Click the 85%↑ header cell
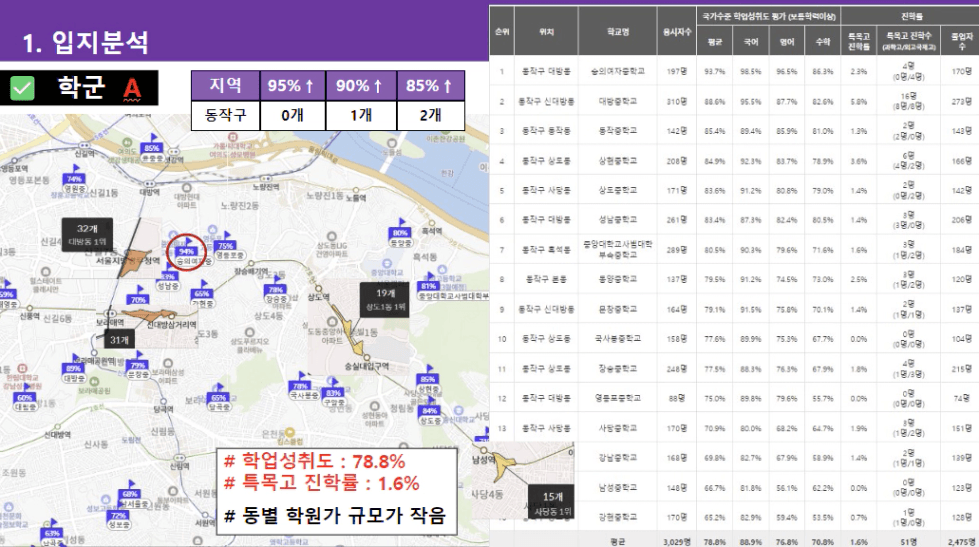 [x=430, y=86]
